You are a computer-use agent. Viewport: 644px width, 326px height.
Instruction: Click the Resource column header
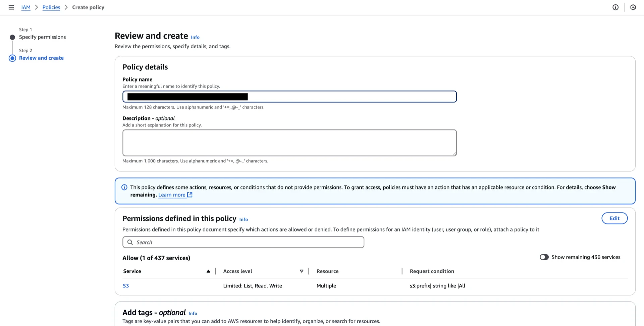click(327, 271)
